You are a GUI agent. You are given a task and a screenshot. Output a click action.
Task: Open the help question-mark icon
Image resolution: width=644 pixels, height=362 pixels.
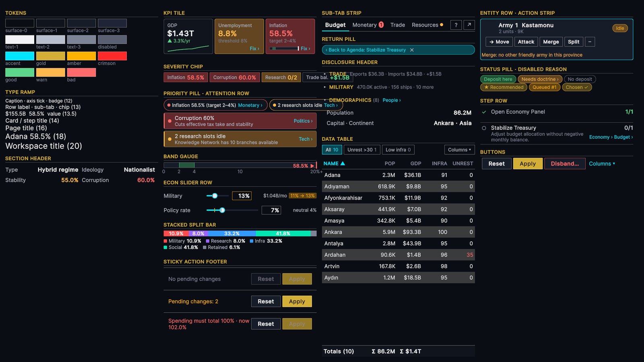point(456,25)
